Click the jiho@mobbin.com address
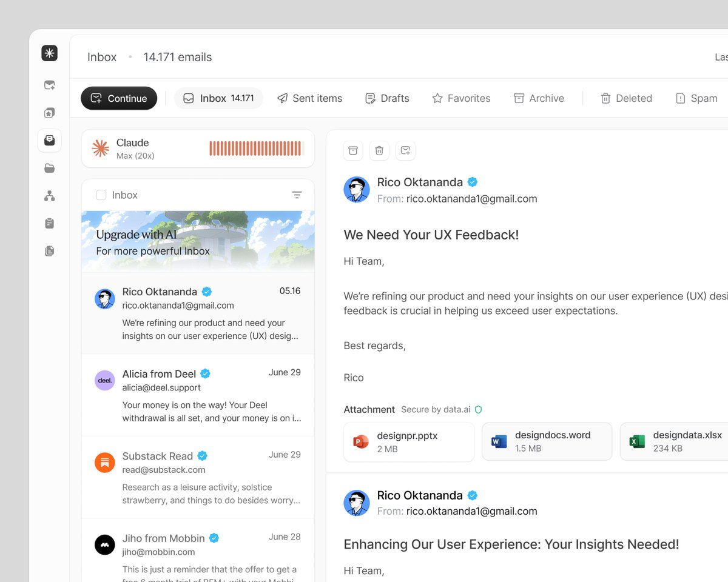 [x=158, y=552]
